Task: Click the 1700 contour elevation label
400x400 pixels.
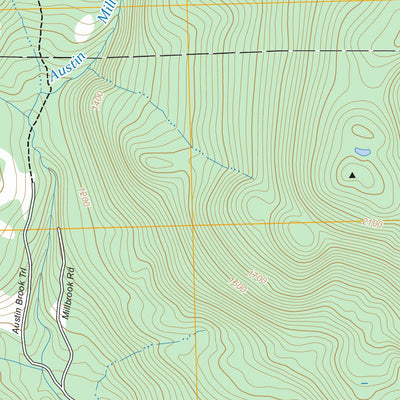Action: tap(258, 278)
